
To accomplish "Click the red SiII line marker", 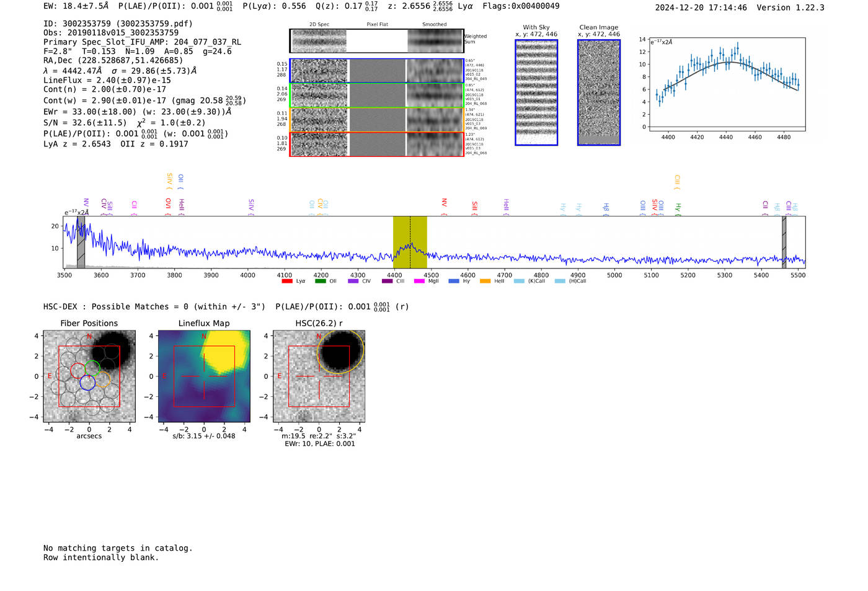I will 475,207.
